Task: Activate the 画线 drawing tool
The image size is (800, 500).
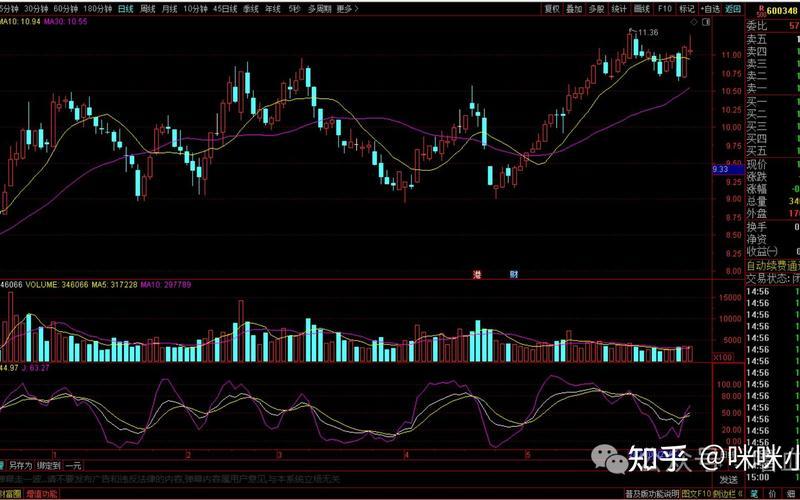Action: coord(641,9)
